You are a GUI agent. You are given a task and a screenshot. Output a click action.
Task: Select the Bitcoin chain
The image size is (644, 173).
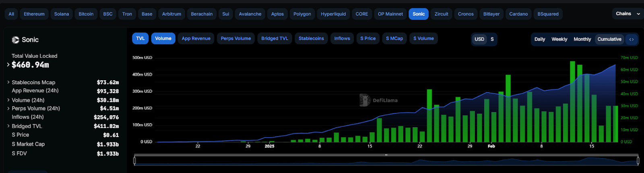pos(86,14)
